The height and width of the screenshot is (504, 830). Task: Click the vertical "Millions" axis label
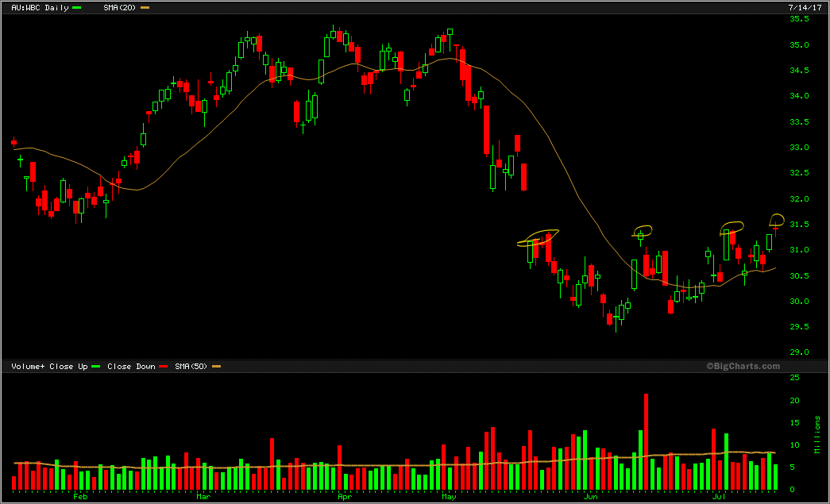[x=817, y=434]
